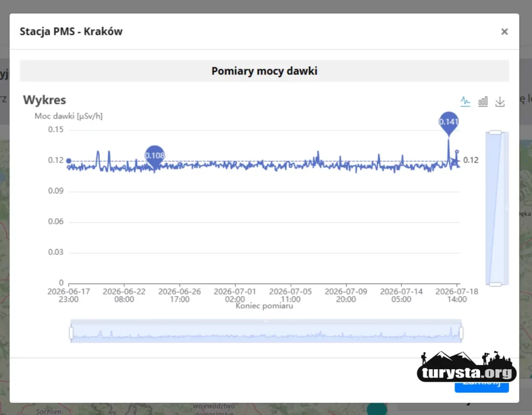Click the teal map marker below the dialog
Screen dimensions: 532x415
coord(377,409)
